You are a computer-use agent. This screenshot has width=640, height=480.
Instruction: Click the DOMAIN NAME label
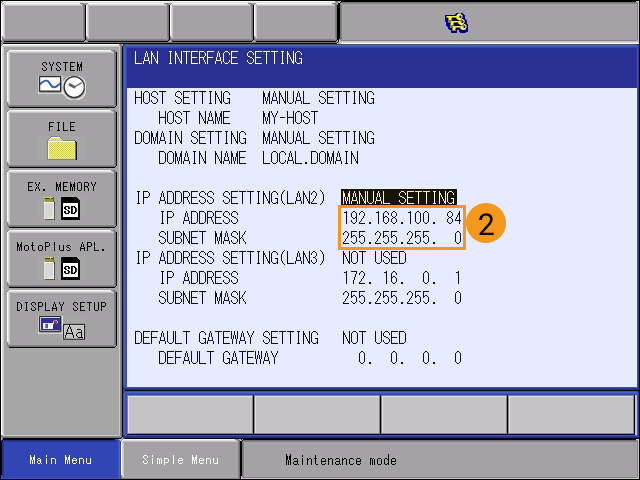pyautogui.click(x=202, y=158)
